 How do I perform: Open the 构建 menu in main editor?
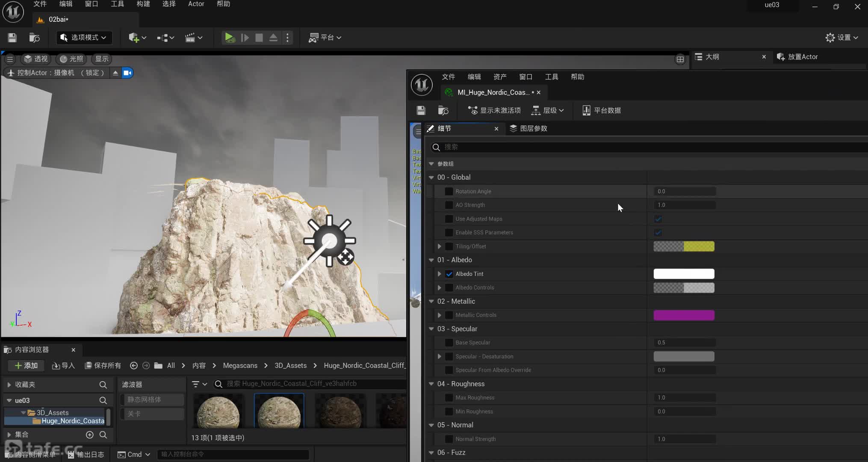pos(143,4)
